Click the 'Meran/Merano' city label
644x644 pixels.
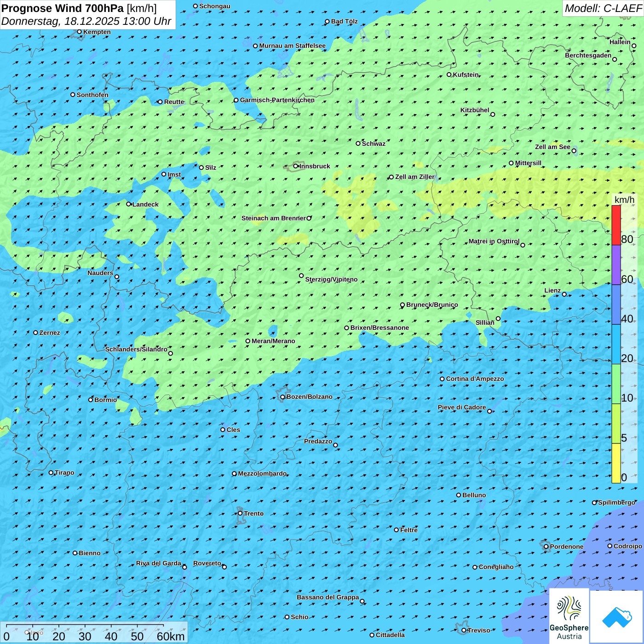pos(273,341)
